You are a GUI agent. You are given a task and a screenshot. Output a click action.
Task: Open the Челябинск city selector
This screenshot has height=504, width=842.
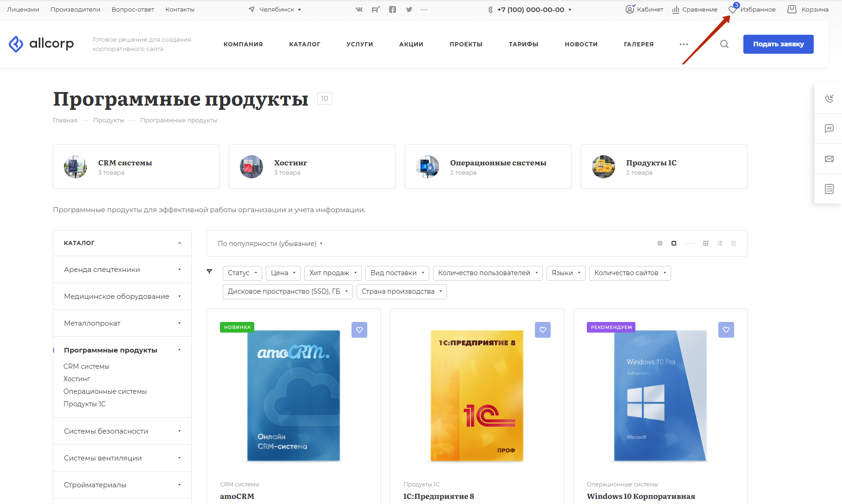(275, 9)
